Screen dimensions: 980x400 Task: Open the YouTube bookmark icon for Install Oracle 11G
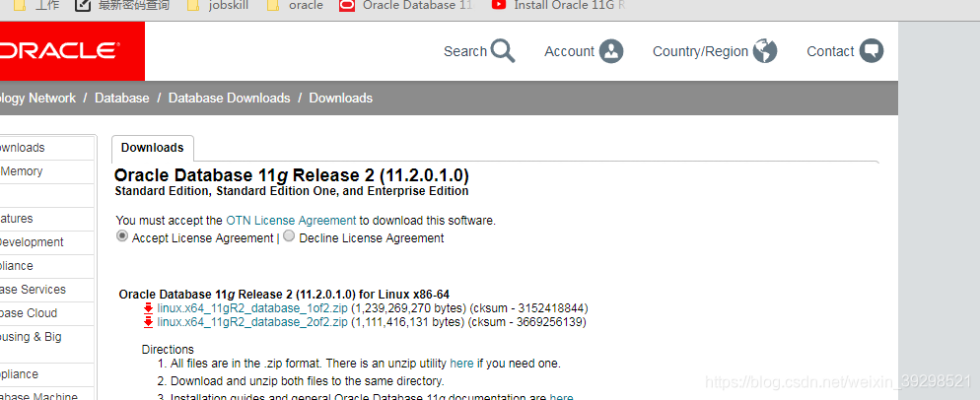coord(499,6)
